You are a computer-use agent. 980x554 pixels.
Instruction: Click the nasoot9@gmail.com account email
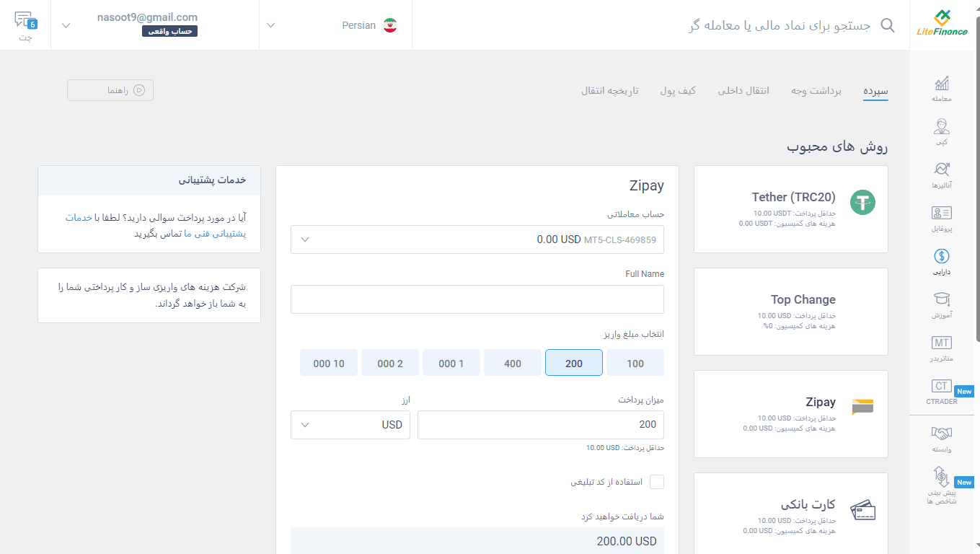click(x=147, y=17)
